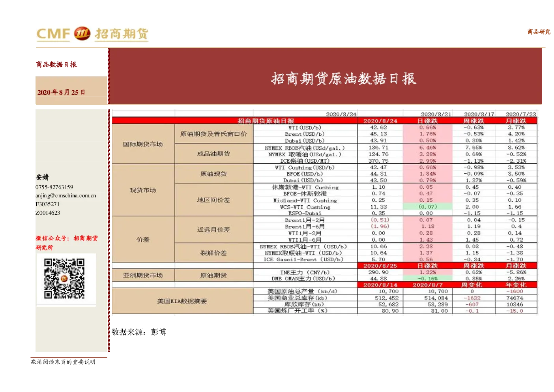Screen dimensions: 554x392
Task: Select the author name 安婧
Action: tap(42, 177)
